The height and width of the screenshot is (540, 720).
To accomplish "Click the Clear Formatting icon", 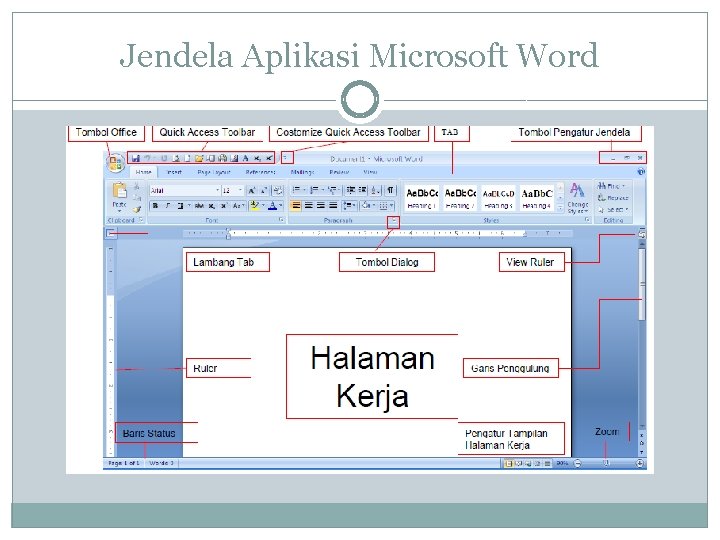I will point(277,190).
